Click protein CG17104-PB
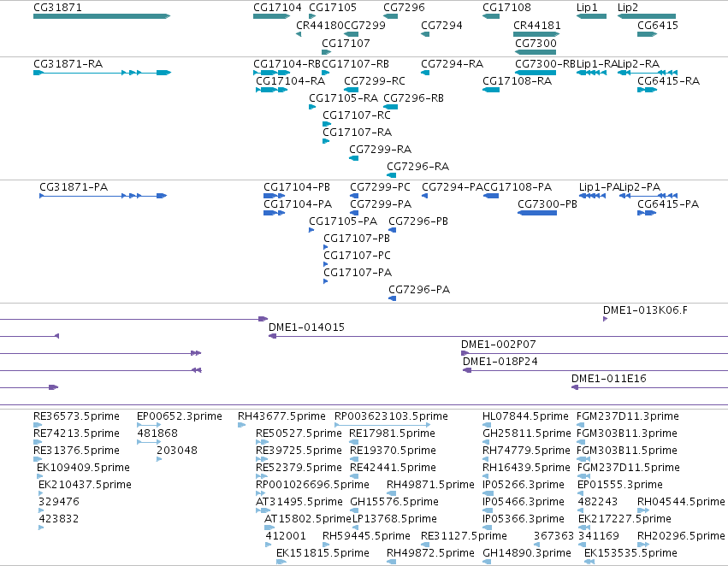 [x=274, y=196]
